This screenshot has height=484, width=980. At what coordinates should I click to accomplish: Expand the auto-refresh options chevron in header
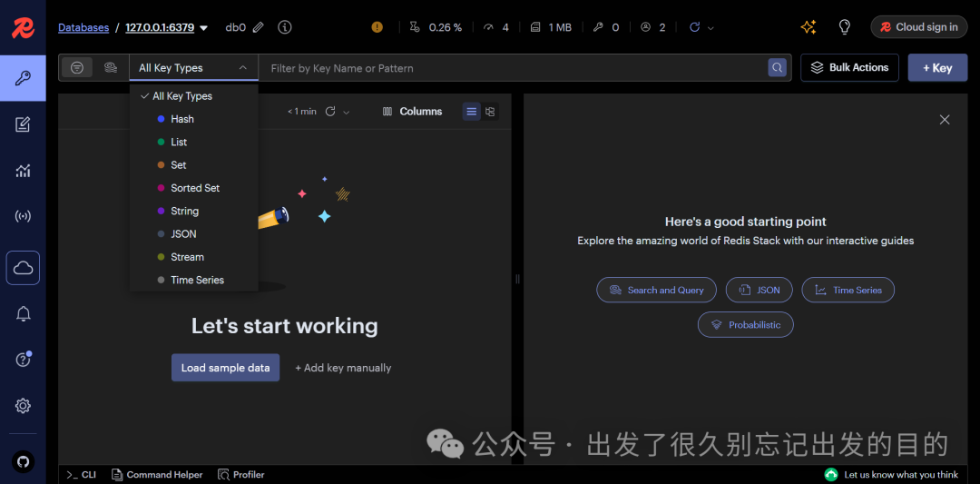coord(710,28)
